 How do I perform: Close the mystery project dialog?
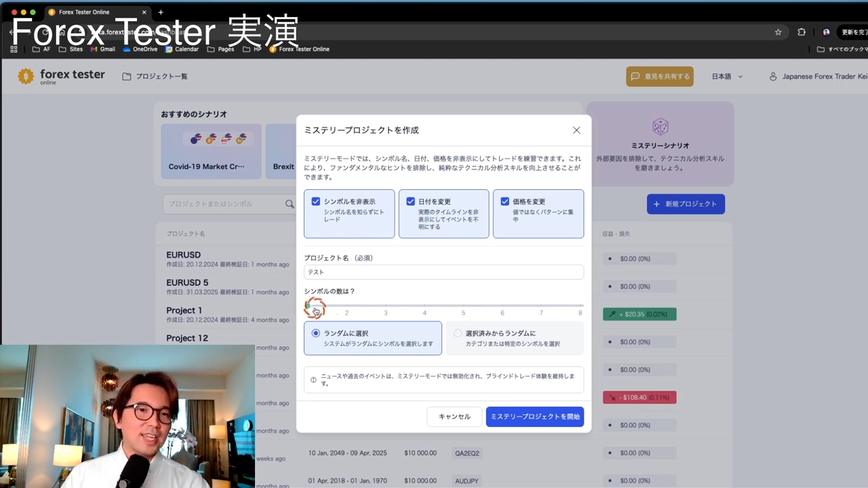click(x=576, y=130)
